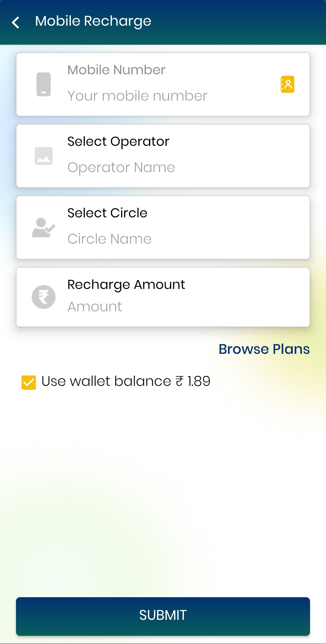Image resolution: width=326 pixels, height=644 pixels.
Task: Uncheck the Use wallet balance checkbox
Action: click(29, 382)
